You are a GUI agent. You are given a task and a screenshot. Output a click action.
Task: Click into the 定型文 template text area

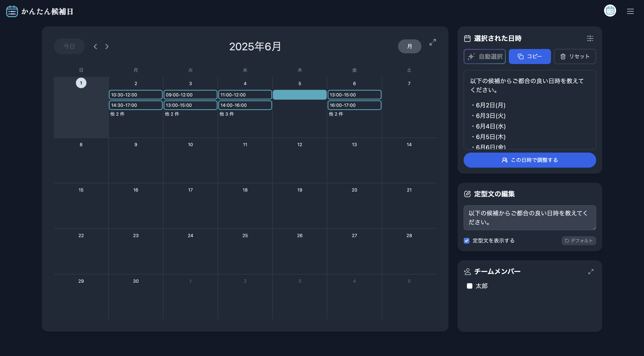pos(530,218)
